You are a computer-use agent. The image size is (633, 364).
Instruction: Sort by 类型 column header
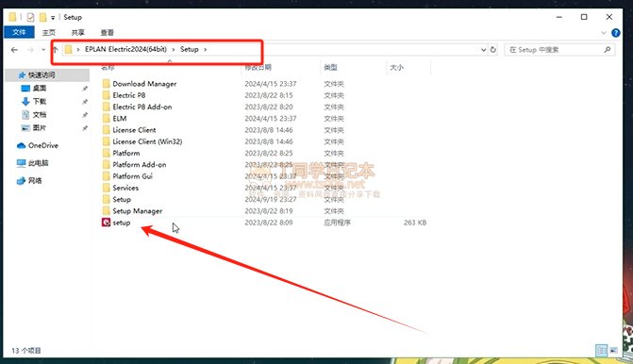coord(330,67)
